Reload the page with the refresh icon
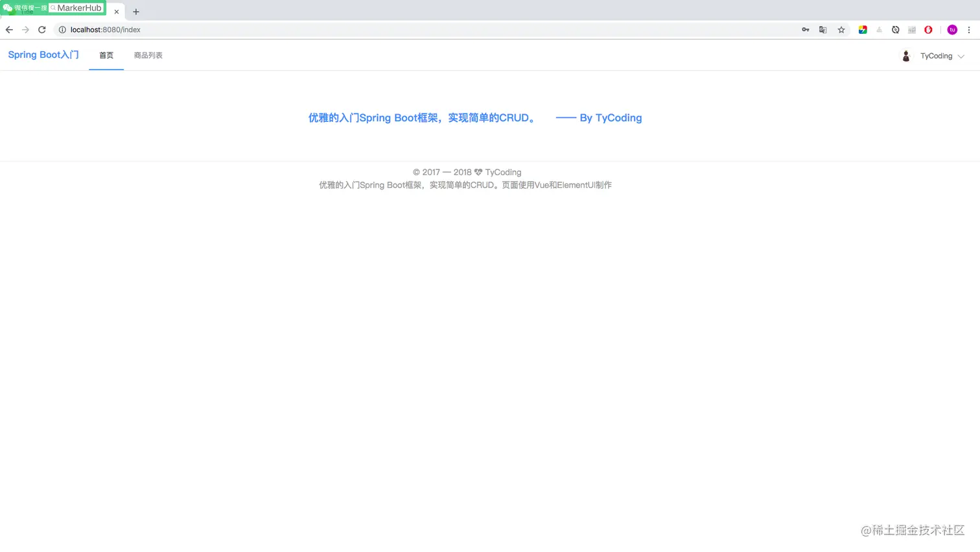The image size is (980, 552). point(42,30)
